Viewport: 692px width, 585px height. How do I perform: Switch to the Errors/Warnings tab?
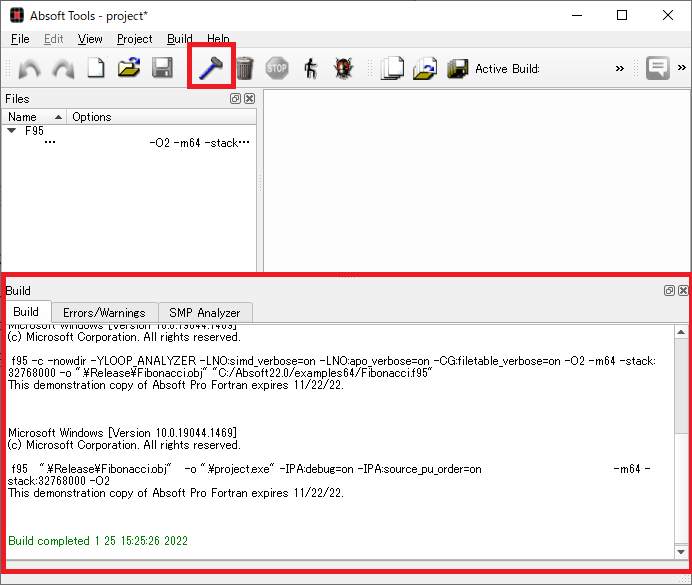104,313
